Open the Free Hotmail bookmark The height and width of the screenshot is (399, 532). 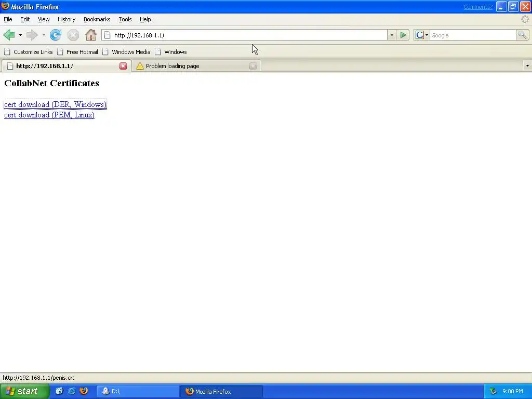(78, 52)
